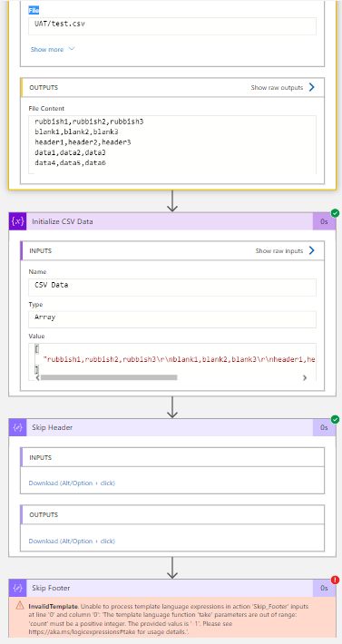Image resolution: width=342 pixels, height=644 pixels.
Task: Click the 0s duration on Skip Footer
Action: (x=325, y=588)
